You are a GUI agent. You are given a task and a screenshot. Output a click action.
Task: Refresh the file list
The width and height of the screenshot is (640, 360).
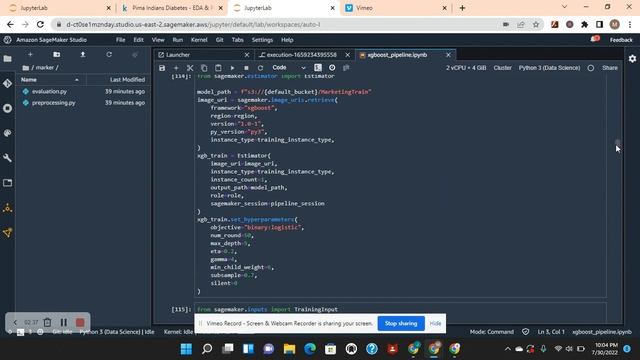pyautogui.click(x=109, y=54)
